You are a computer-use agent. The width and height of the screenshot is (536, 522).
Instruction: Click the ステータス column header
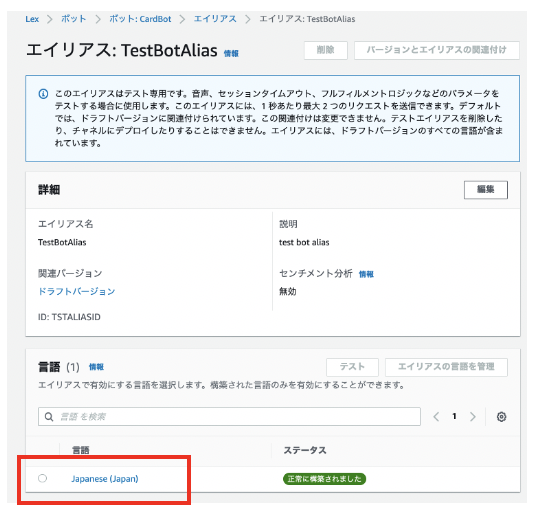pyautogui.click(x=305, y=450)
